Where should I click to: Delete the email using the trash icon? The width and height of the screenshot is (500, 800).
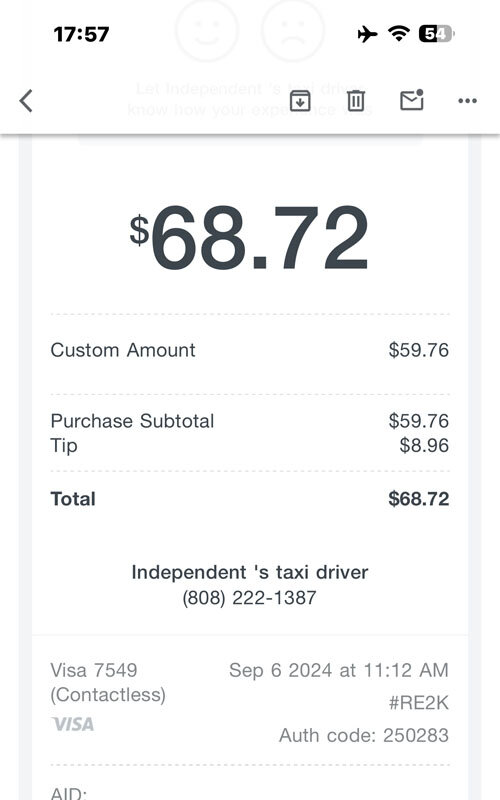(x=356, y=101)
